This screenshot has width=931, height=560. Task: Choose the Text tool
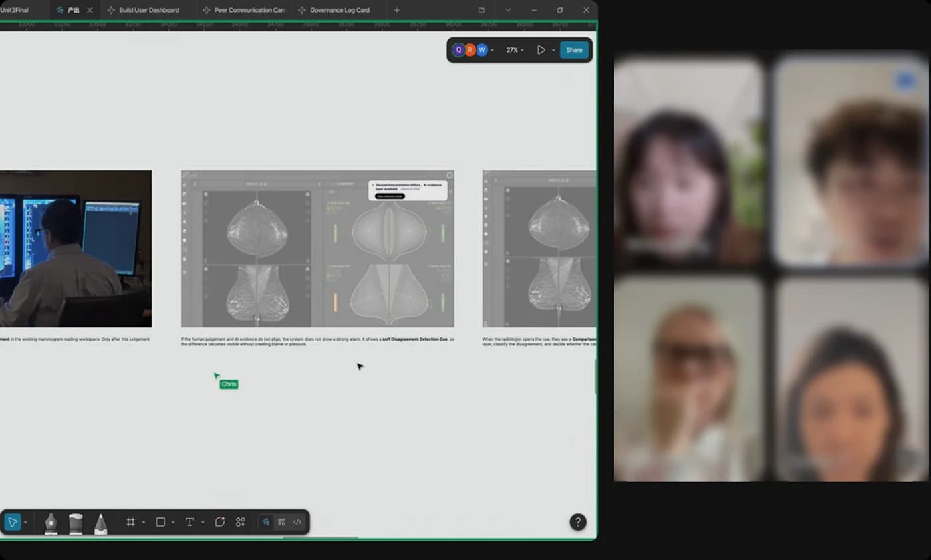(x=190, y=522)
